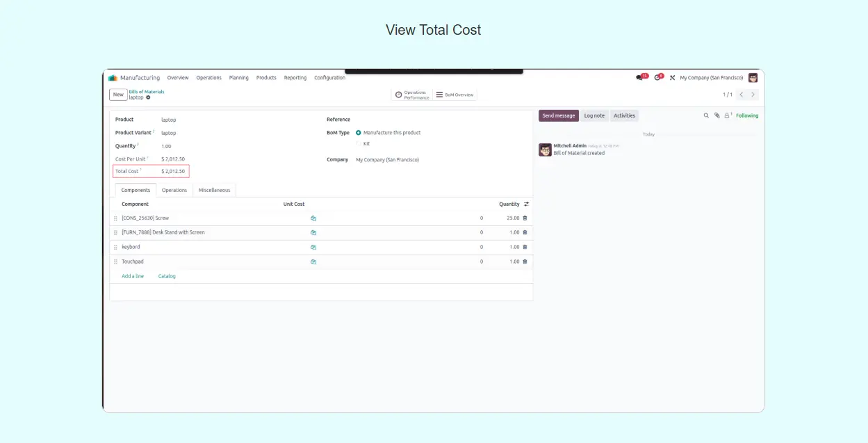Click the copy icon on keybord row
Viewport: 868px width, 443px height.
313,248
